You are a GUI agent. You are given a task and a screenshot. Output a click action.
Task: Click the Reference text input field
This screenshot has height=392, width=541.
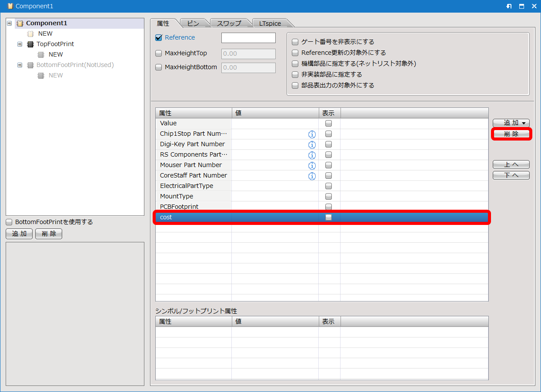pos(248,38)
